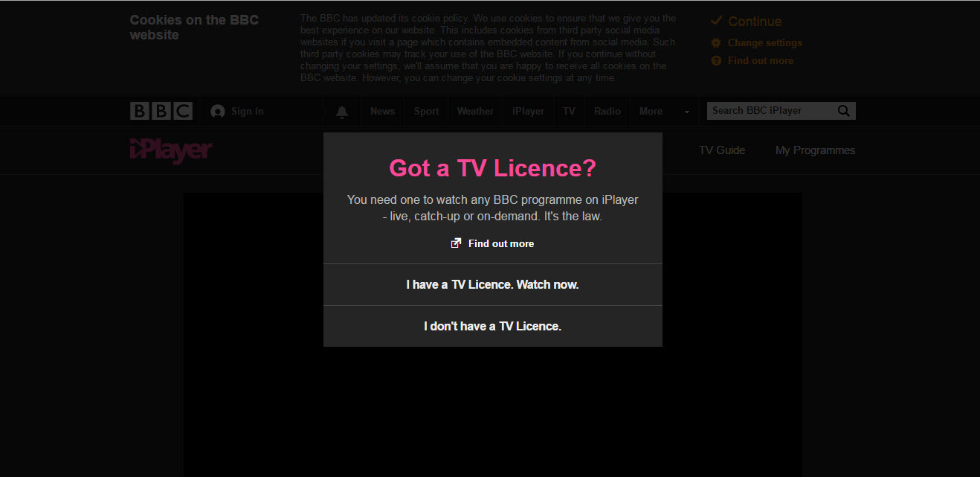Click the Cookies on the BBC website heading
The image size is (980, 477).
[194, 28]
